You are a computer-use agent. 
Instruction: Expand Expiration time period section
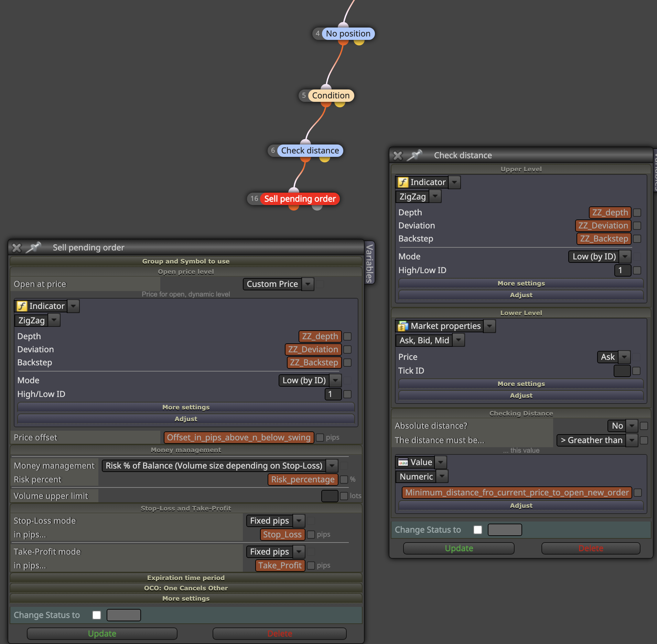click(186, 578)
